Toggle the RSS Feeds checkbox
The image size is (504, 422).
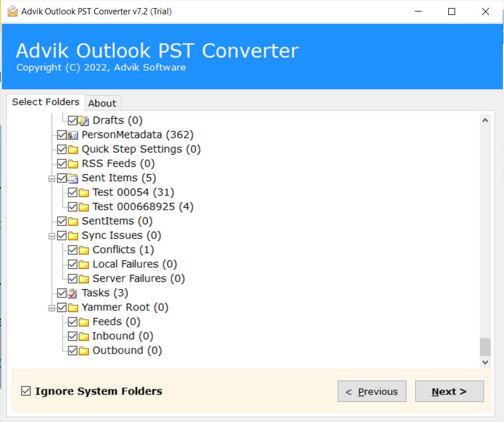pos(61,164)
